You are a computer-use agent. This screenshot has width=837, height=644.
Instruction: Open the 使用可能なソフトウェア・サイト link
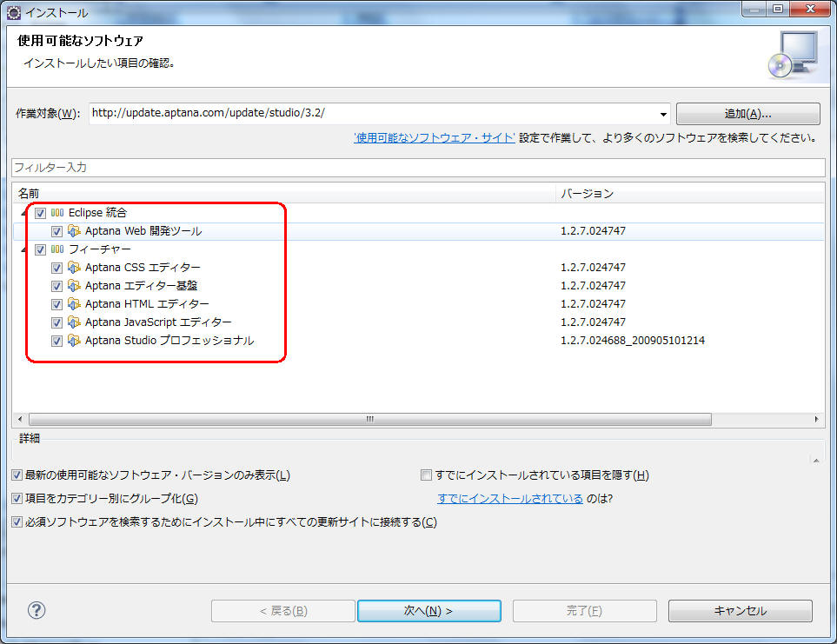(435, 138)
